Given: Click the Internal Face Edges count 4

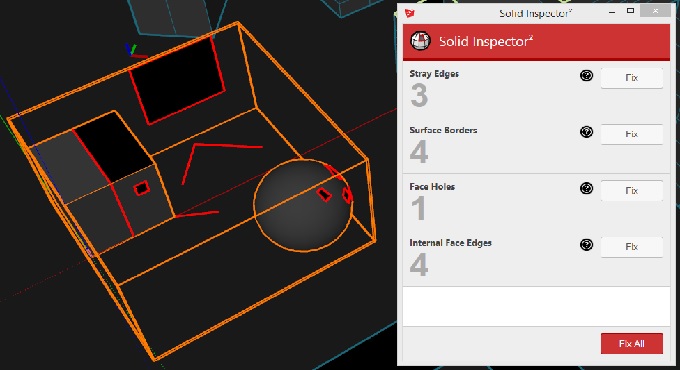Looking at the screenshot, I should point(419,265).
